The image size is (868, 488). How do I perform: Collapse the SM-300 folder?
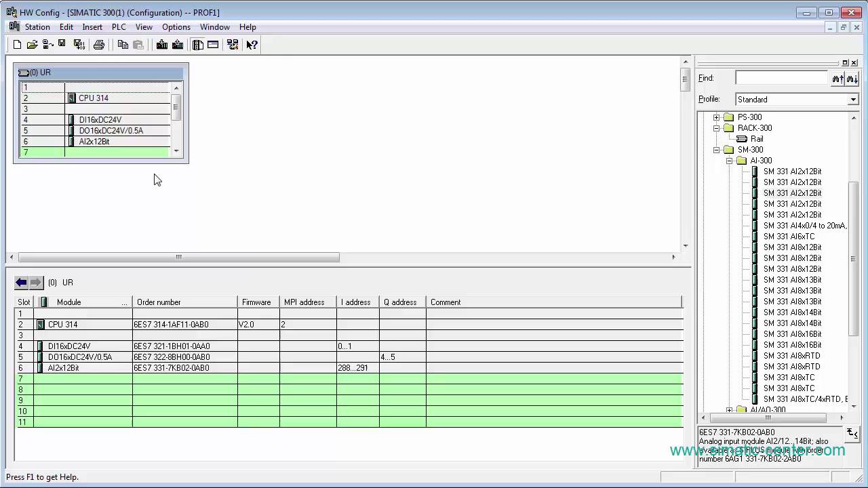click(x=716, y=150)
